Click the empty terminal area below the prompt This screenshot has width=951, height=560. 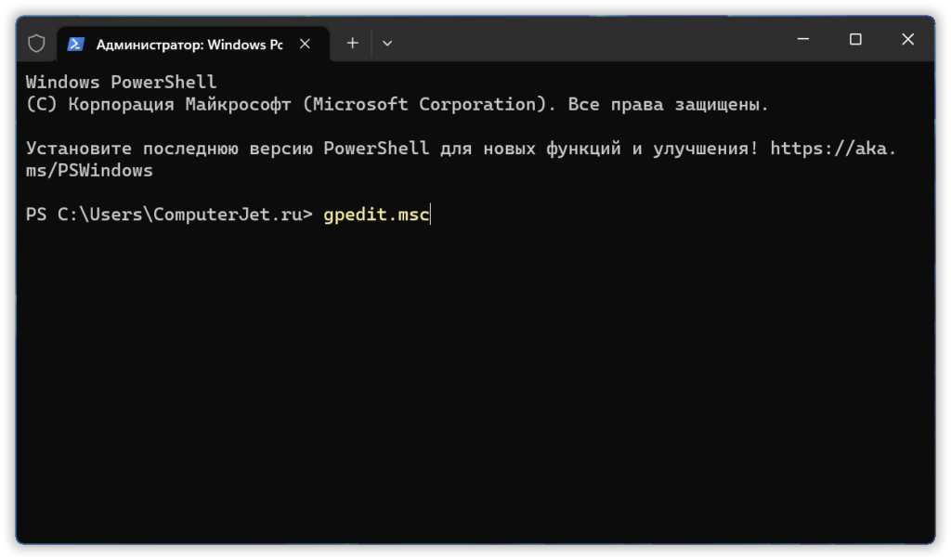(x=464, y=371)
